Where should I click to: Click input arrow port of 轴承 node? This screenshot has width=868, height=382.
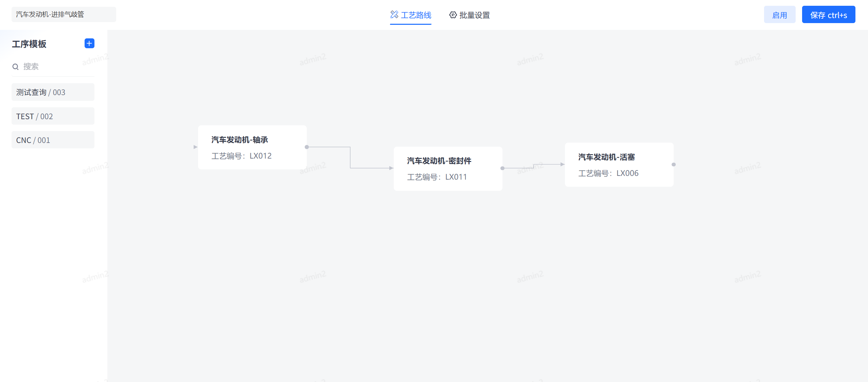tap(195, 147)
